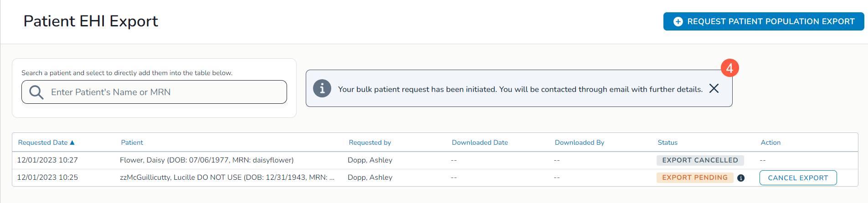Focus the patient name or MRN search field
The height and width of the screenshot is (203, 868).
click(x=164, y=92)
